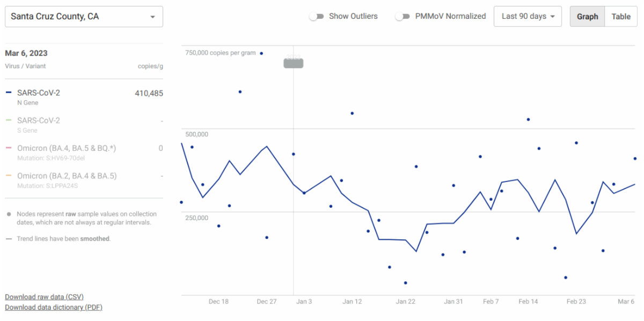Screen dimensions: 644x321
Task: Open the Santa Cruz County location dropdown
Action: coord(83,17)
